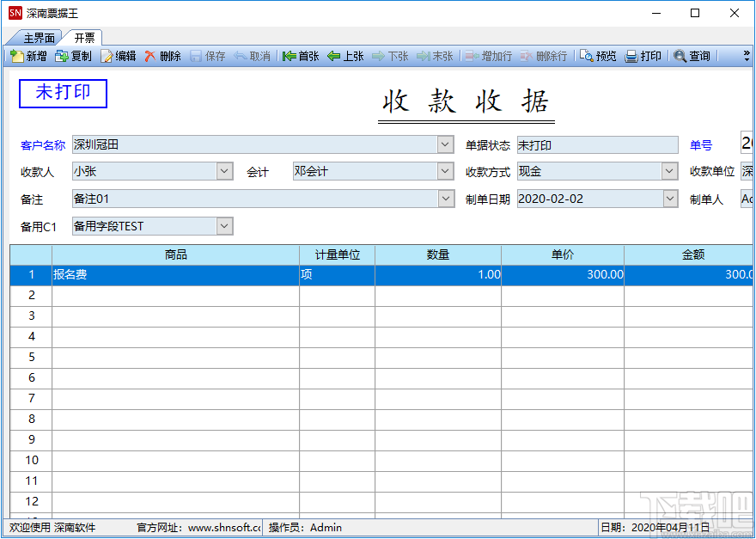Select row number 12 header
The height and width of the screenshot is (539, 756).
(31, 501)
